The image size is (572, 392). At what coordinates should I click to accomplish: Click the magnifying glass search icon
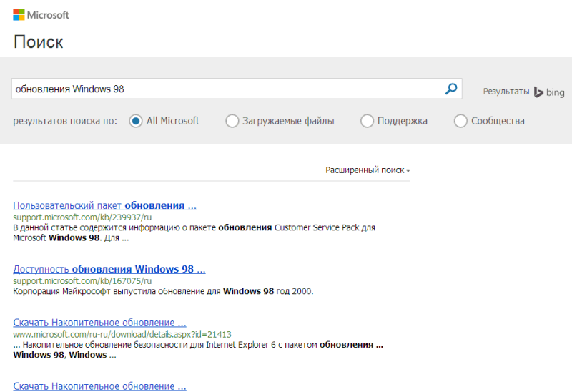point(451,89)
